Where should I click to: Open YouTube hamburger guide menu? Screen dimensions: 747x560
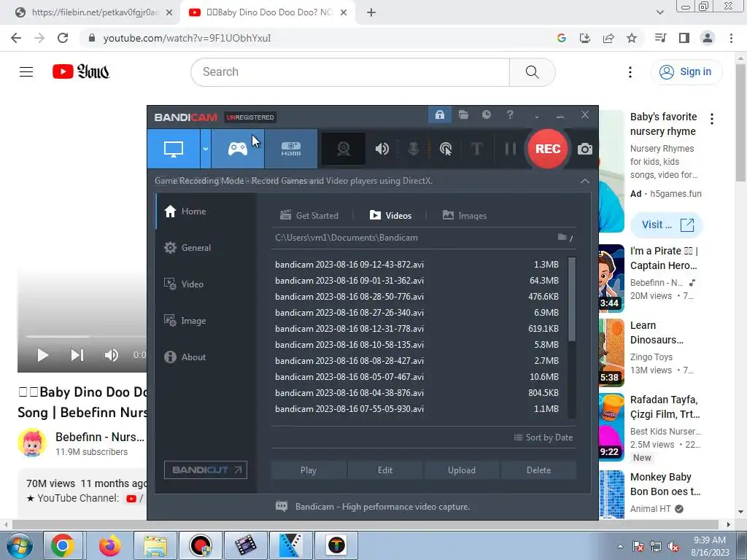(x=26, y=72)
